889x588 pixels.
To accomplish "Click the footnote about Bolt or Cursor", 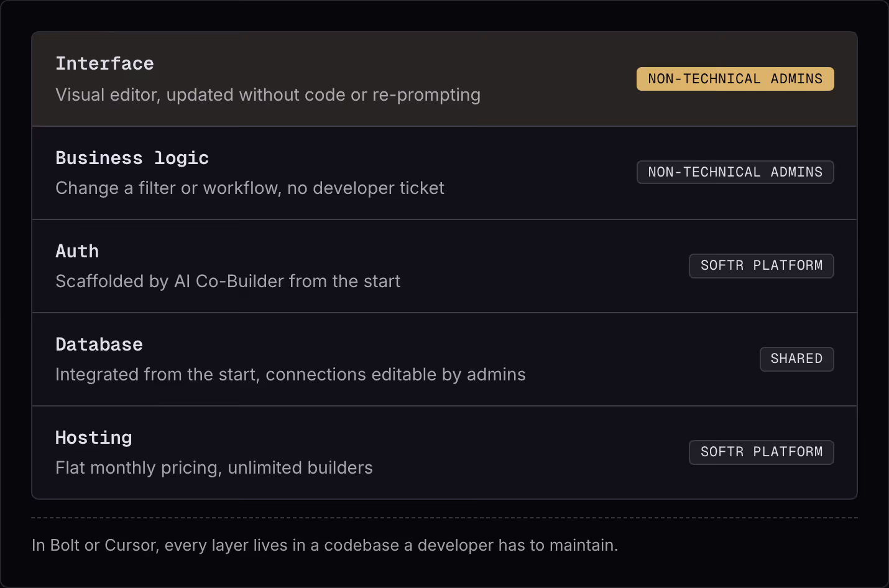I will pos(325,545).
